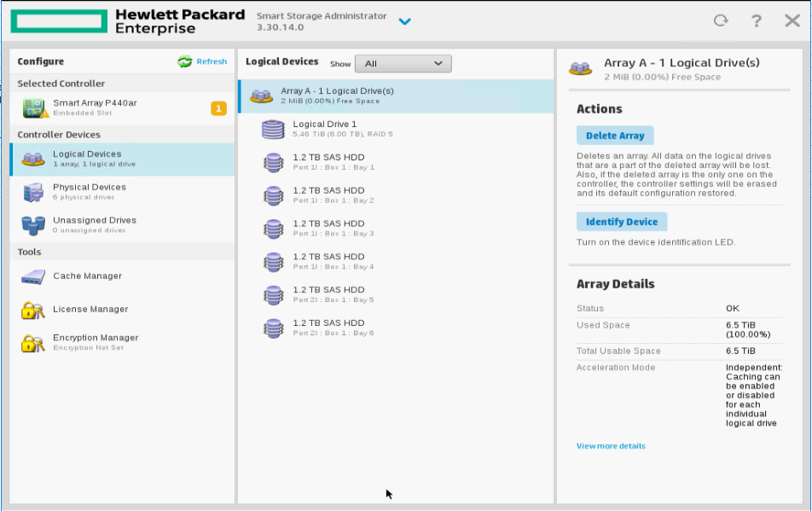This screenshot has width=812, height=511.
Task: Open the Show filter dropdown set to All
Action: tap(403, 64)
